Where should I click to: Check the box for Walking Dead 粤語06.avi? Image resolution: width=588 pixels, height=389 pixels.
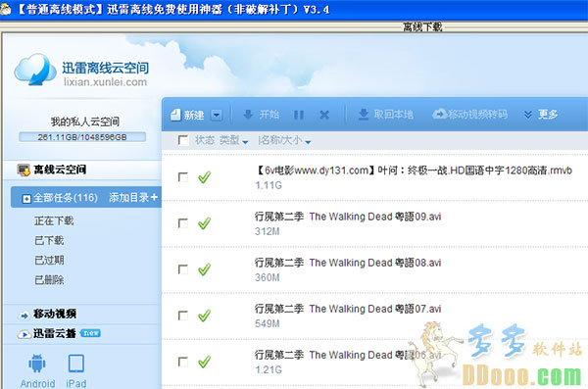[183, 362]
